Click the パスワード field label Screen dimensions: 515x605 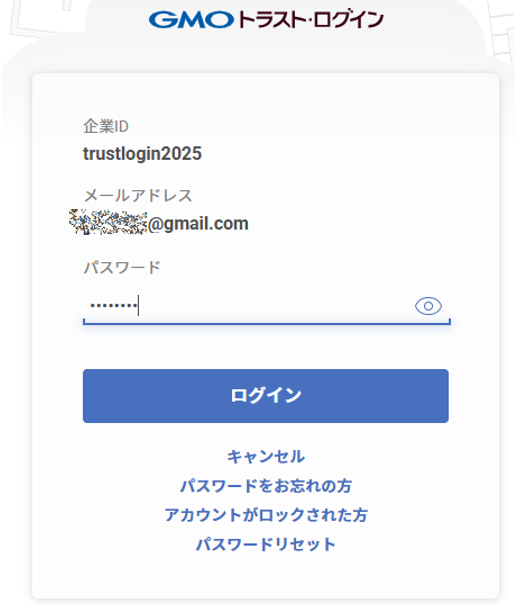pos(122,267)
